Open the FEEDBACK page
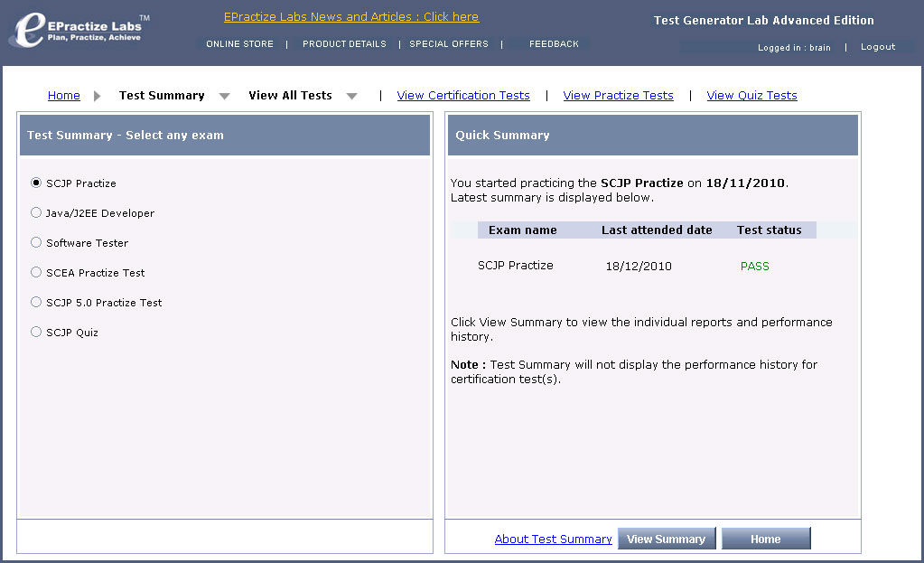The image size is (924, 563). (554, 44)
